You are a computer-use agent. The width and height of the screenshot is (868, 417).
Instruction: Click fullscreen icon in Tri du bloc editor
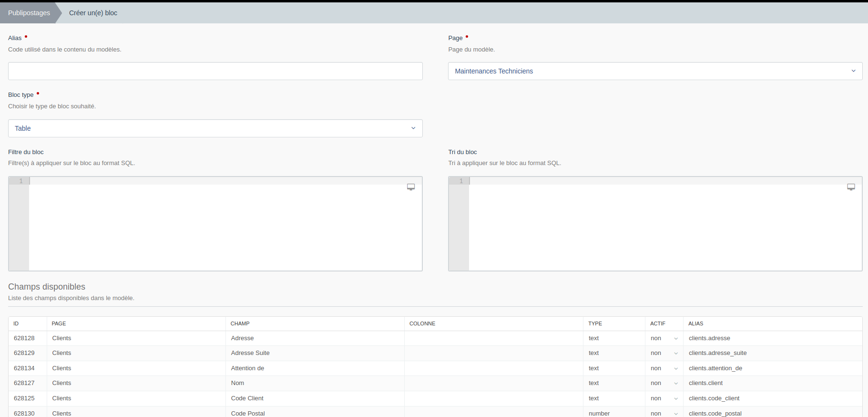[x=851, y=187]
